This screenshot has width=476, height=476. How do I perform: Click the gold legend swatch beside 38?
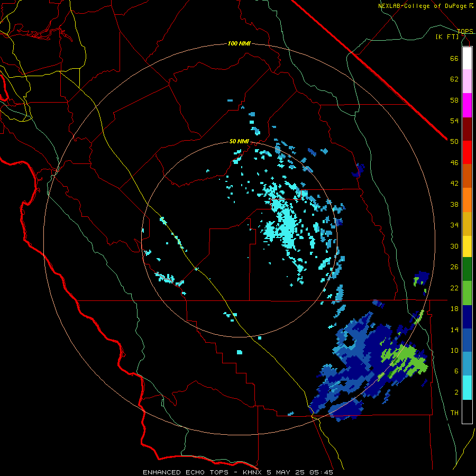(467, 224)
